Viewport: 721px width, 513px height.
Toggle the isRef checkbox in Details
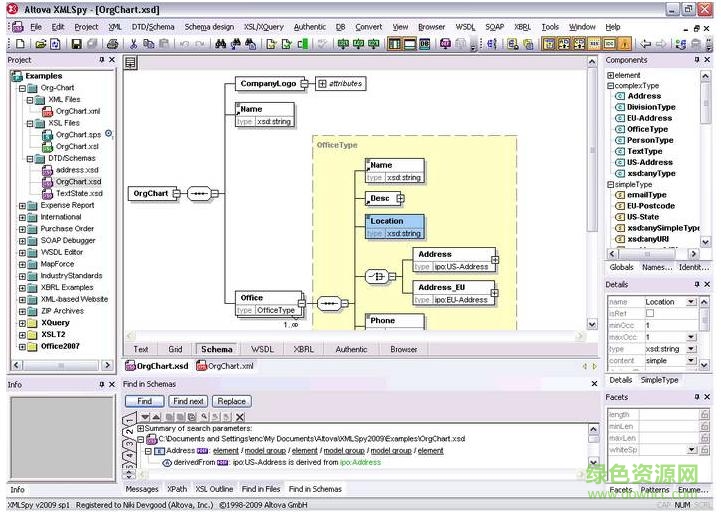pos(648,313)
